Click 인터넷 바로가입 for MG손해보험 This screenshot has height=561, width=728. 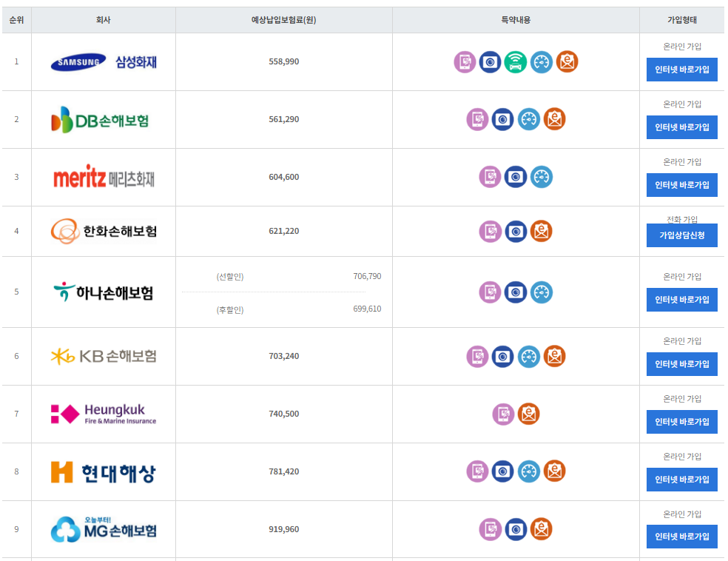(682, 537)
